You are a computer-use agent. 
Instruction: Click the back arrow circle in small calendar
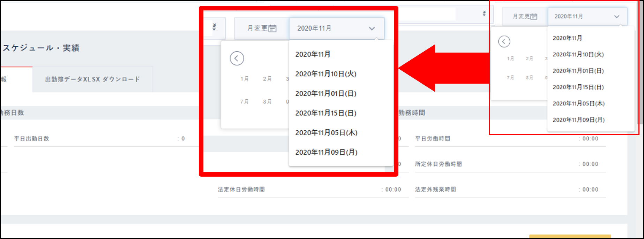(504, 41)
